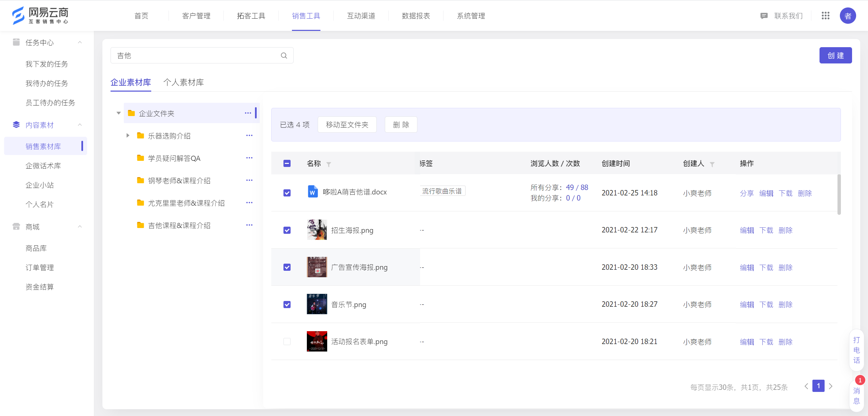Open 企微话术库 in sidebar
868x416 pixels.
point(43,166)
